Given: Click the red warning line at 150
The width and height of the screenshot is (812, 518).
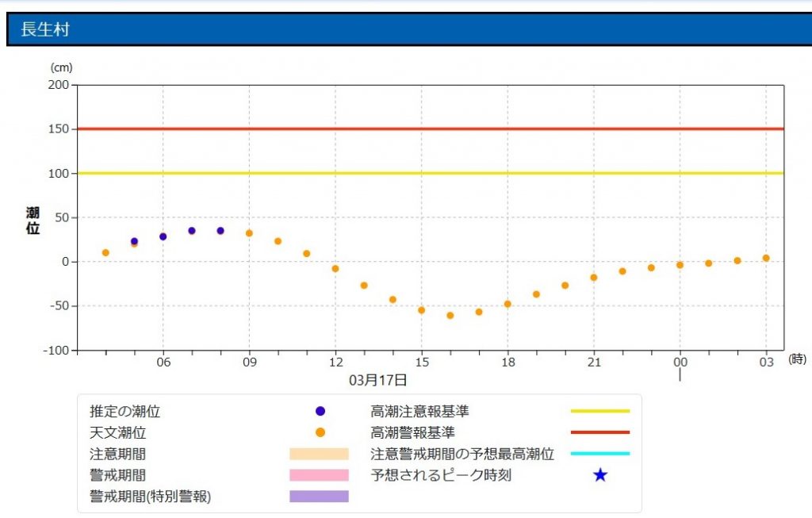Looking at the screenshot, I should (431, 129).
